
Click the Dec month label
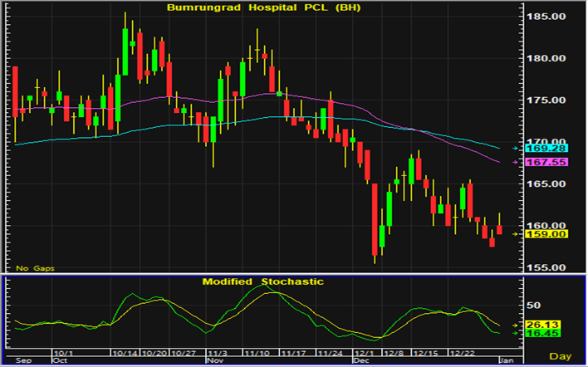(x=361, y=361)
